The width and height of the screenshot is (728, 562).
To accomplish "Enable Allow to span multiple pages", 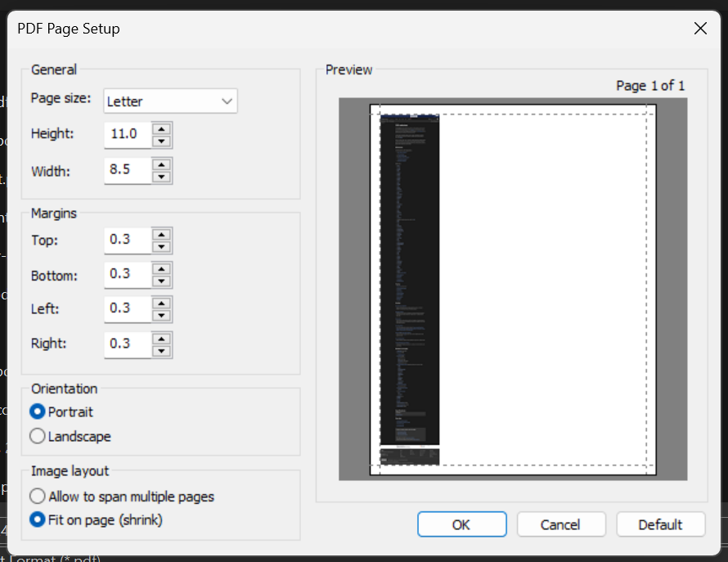I will pyautogui.click(x=36, y=496).
